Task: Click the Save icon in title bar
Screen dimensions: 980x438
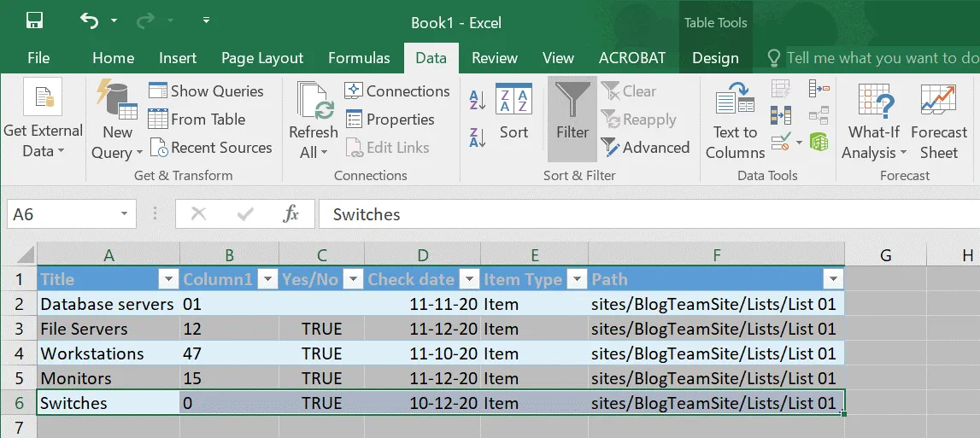Action: point(34,20)
